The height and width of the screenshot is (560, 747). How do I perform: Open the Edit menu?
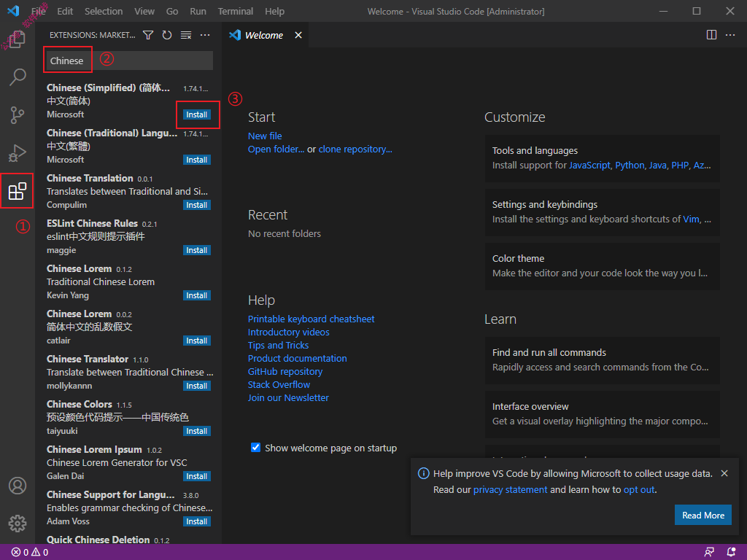pos(65,12)
